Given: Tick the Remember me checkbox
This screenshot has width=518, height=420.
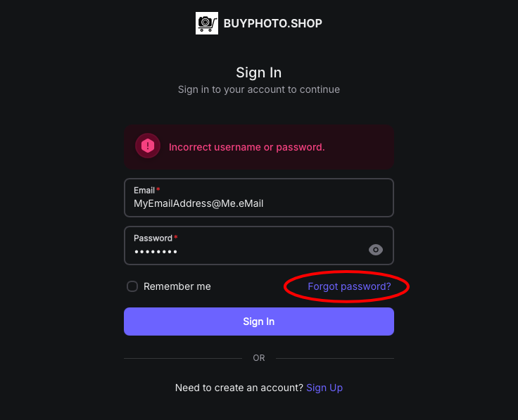Looking at the screenshot, I should pos(132,286).
